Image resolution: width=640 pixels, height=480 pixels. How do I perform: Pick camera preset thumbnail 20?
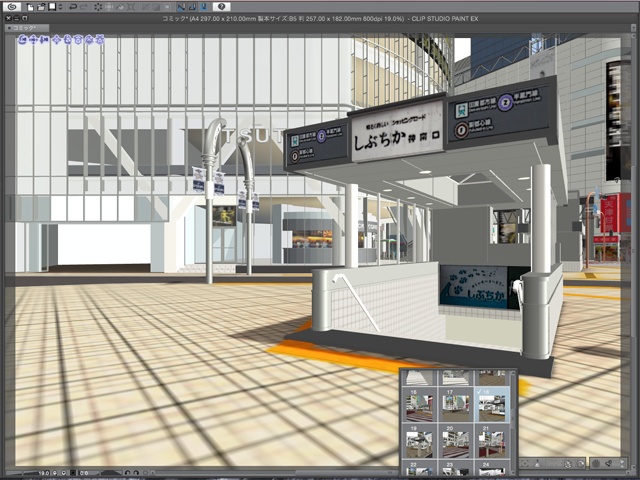pyautogui.click(x=455, y=442)
